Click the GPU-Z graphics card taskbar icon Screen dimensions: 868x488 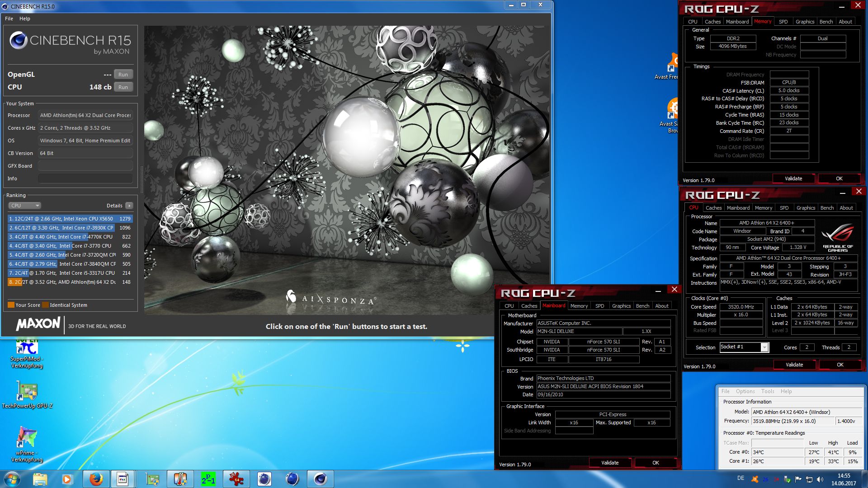[152, 479]
